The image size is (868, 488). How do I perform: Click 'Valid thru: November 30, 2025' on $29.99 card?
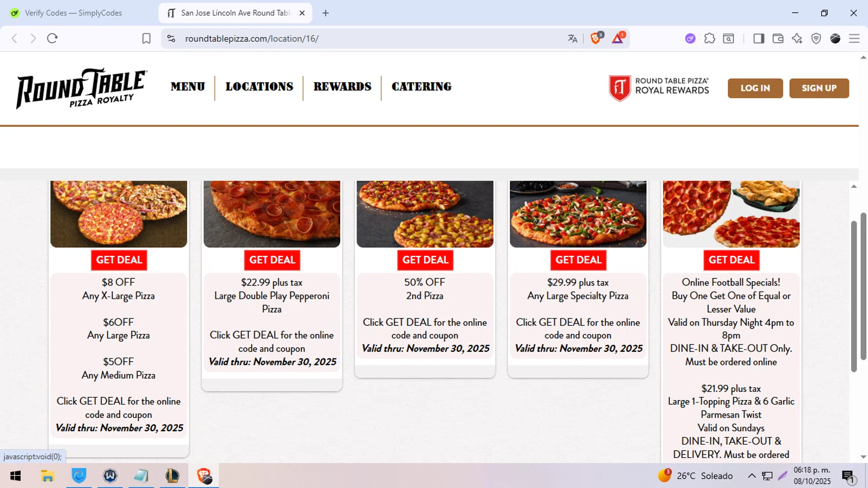click(x=579, y=348)
